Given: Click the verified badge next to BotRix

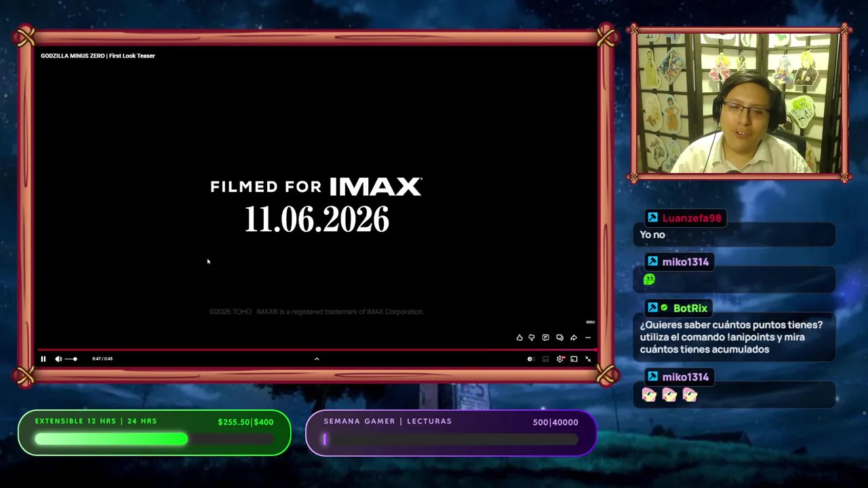Looking at the screenshot, I should (664, 308).
